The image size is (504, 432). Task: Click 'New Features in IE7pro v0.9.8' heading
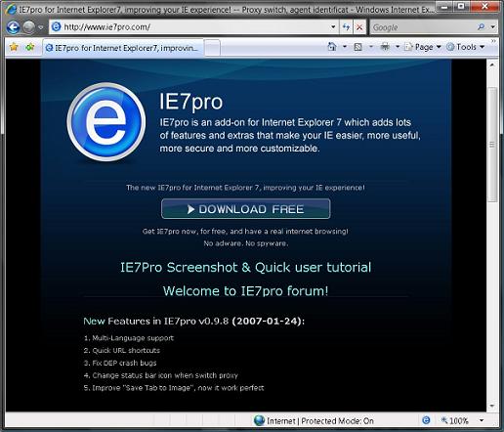(x=193, y=322)
